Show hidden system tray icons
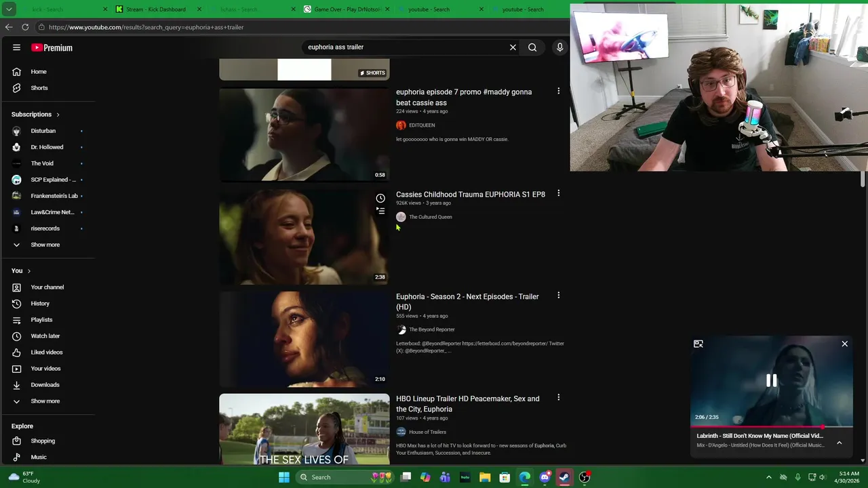This screenshot has width=868, height=488. [x=768, y=477]
